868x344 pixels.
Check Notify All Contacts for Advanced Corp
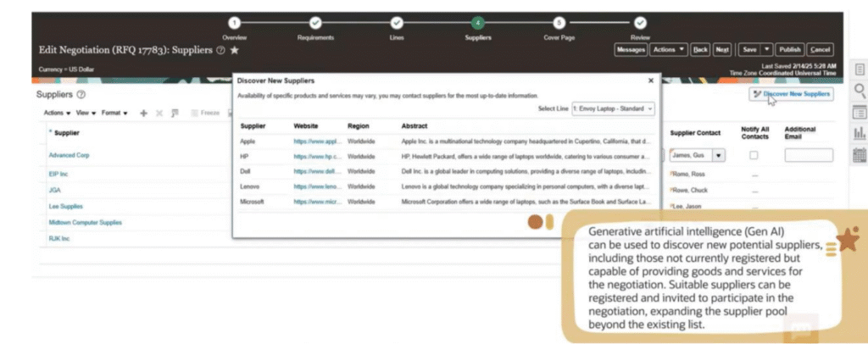[x=754, y=155]
